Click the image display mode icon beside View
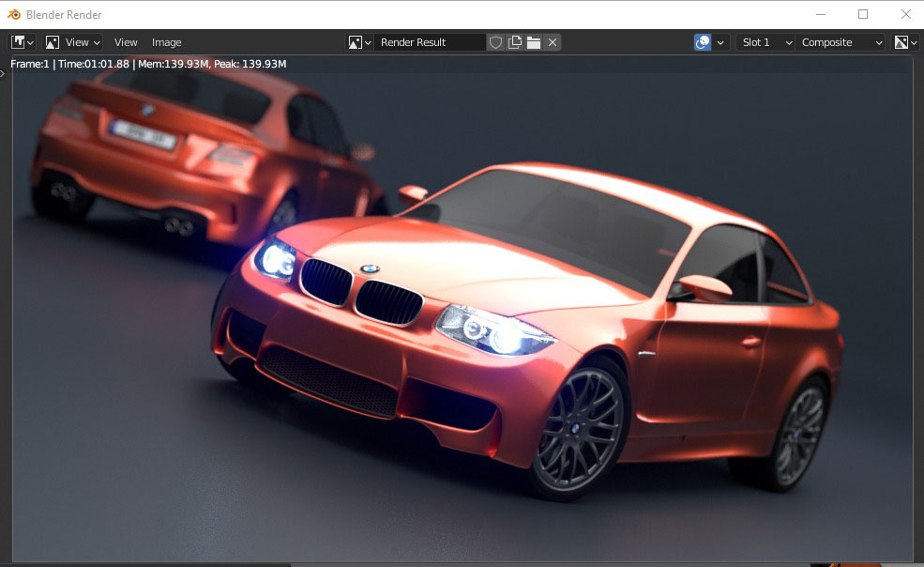924x567 pixels. [54, 42]
